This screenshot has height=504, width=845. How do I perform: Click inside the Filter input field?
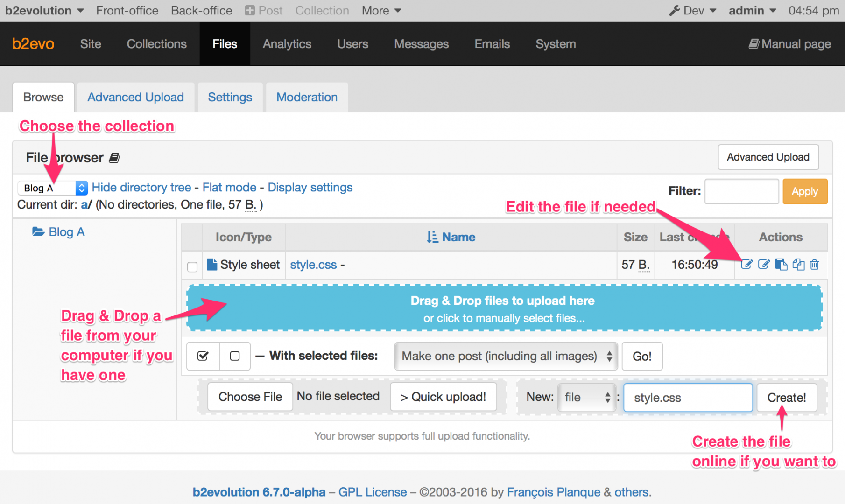click(x=741, y=191)
